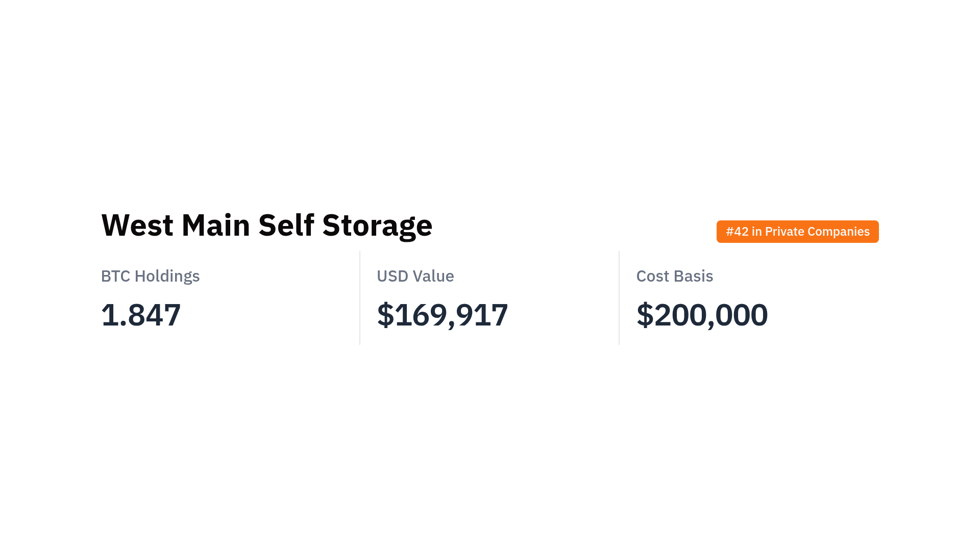This screenshot has width=980, height=551.
Task: Select the BTC Holdings label
Action: [x=150, y=276]
